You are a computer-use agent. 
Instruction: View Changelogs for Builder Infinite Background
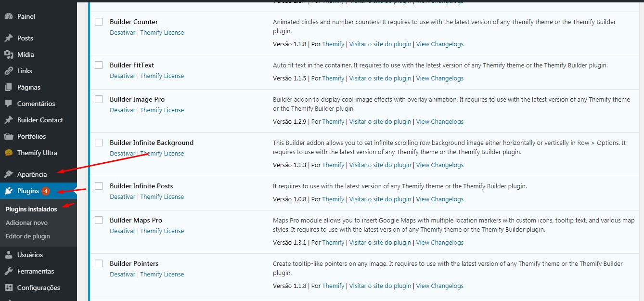point(440,165)
